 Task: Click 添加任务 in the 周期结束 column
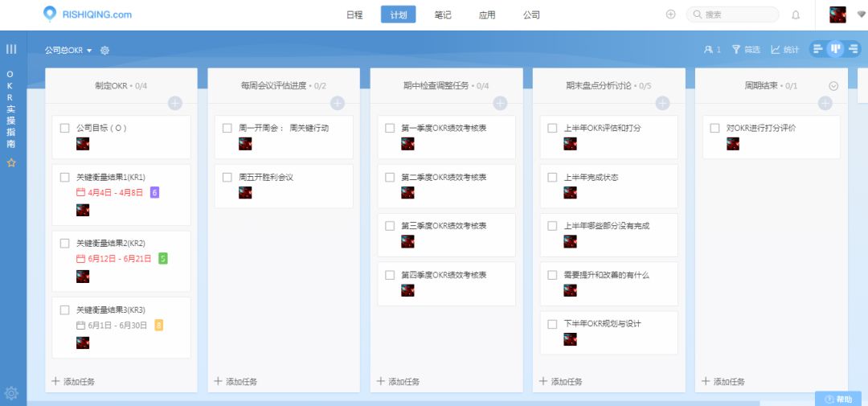pyautogui.click(x=723, y=381)
